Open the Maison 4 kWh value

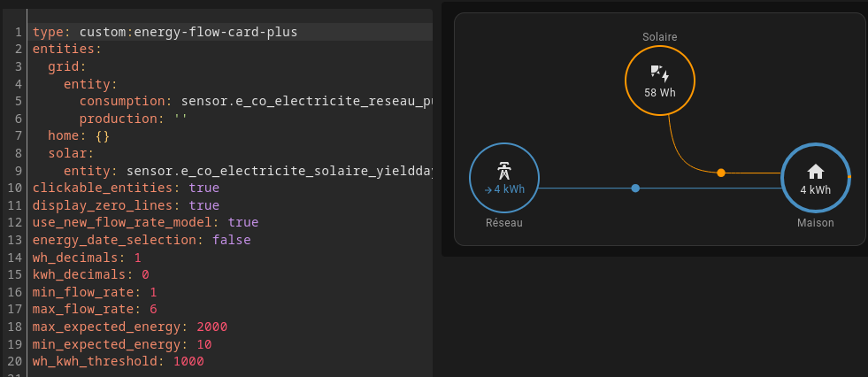[816, 190]
